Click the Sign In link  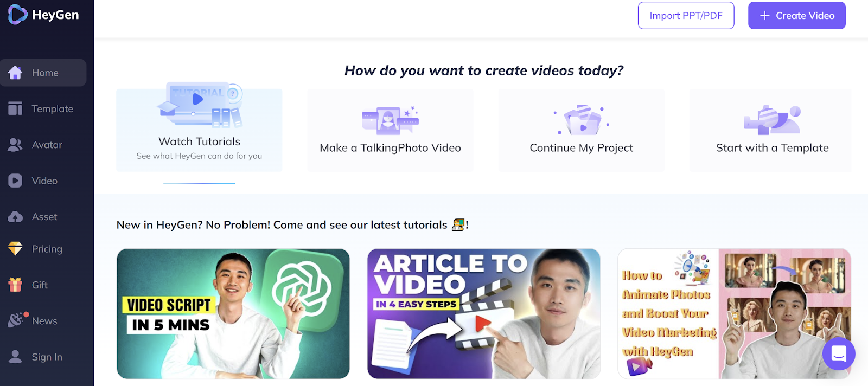point(43,357)
